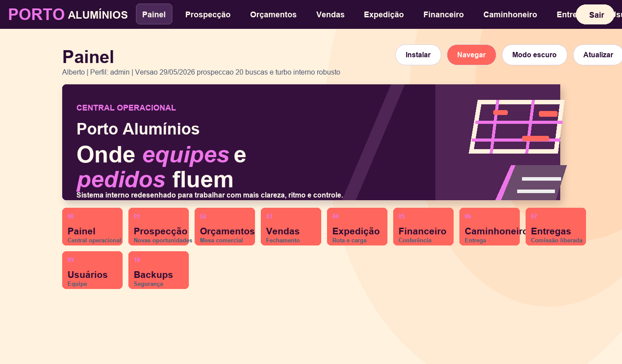Open the 09 Usuários Equipe card
622x364 pixels.
tap(92, 270)
